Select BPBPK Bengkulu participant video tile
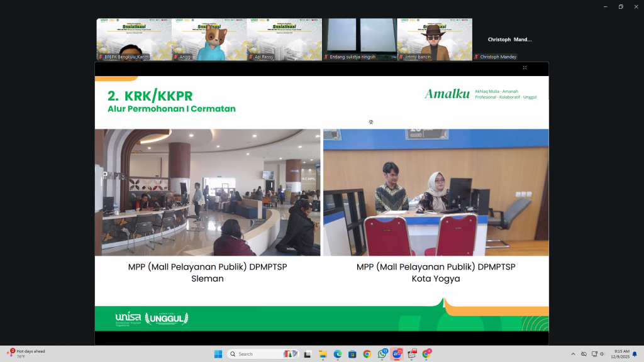644x362 pixels. coord(133,39)
